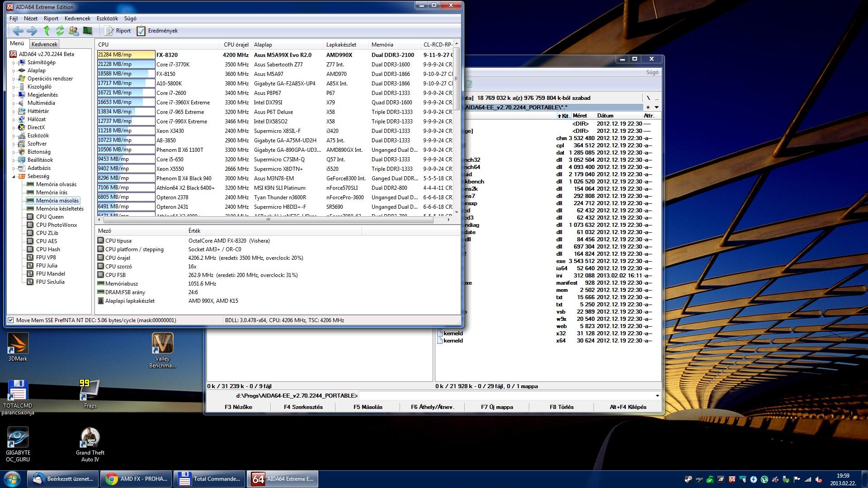Open users/parameters icon in AIDA64 toolbar
This screenshot has height=488, width=868.
pos(73,31)
